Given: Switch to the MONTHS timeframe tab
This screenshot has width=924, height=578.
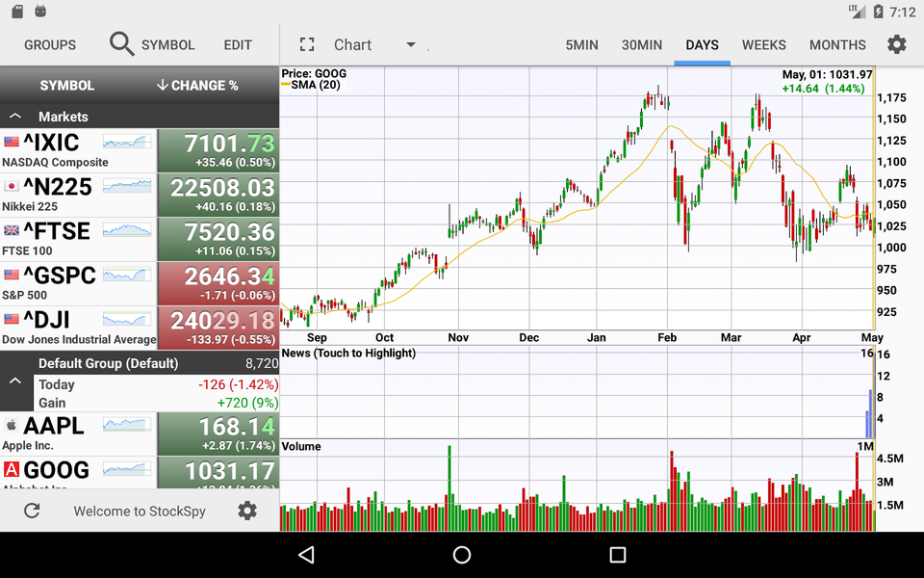Looking at the screenshot, I should click(x=837, y=44).
